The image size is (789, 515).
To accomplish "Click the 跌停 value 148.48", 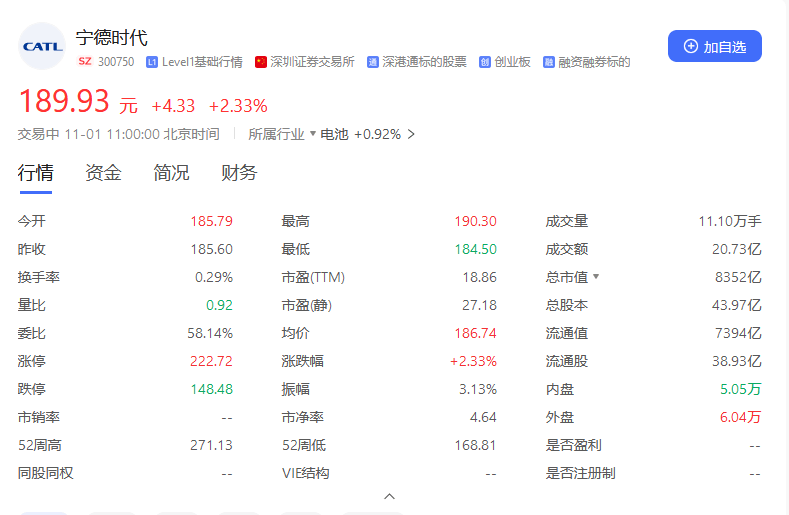I will point(211,389).
